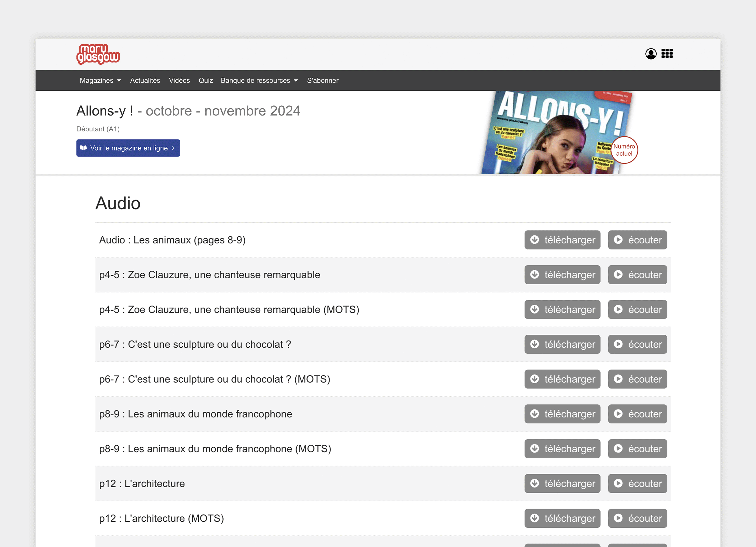Play Zoe Clauzure chanteuse remarquable audio

click(x=637, y=275)
